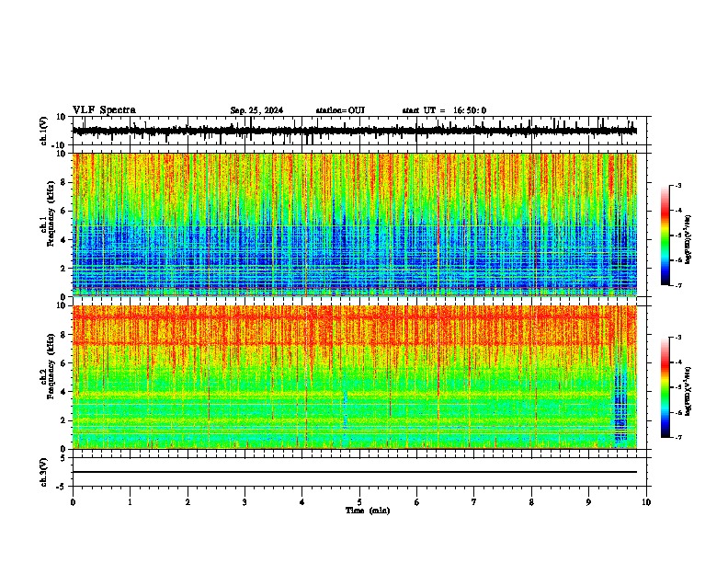Click the station=OUJ label

point(340,110)
